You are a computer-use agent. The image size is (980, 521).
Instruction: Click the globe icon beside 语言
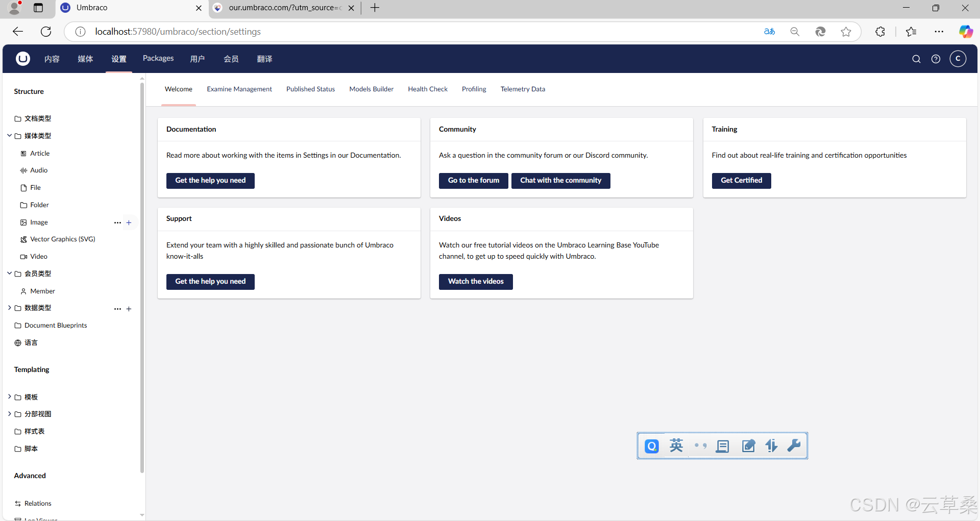(18, 343)
